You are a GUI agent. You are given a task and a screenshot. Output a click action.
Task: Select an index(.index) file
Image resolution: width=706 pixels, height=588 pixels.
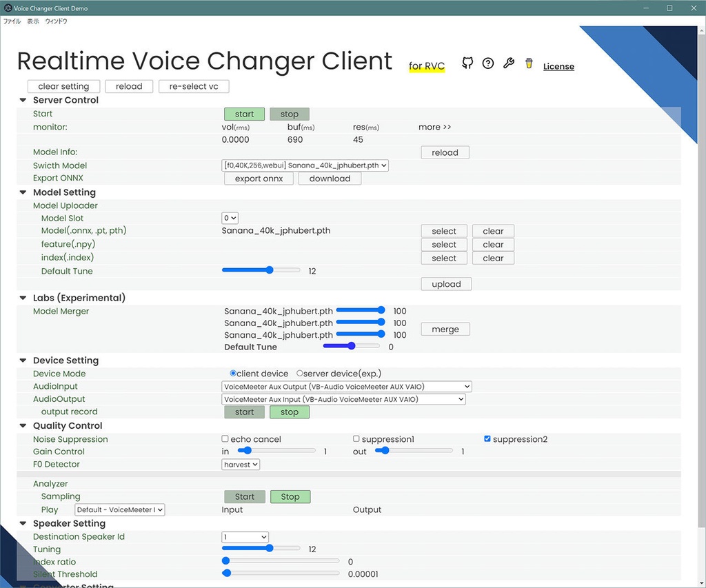(444, 258)
